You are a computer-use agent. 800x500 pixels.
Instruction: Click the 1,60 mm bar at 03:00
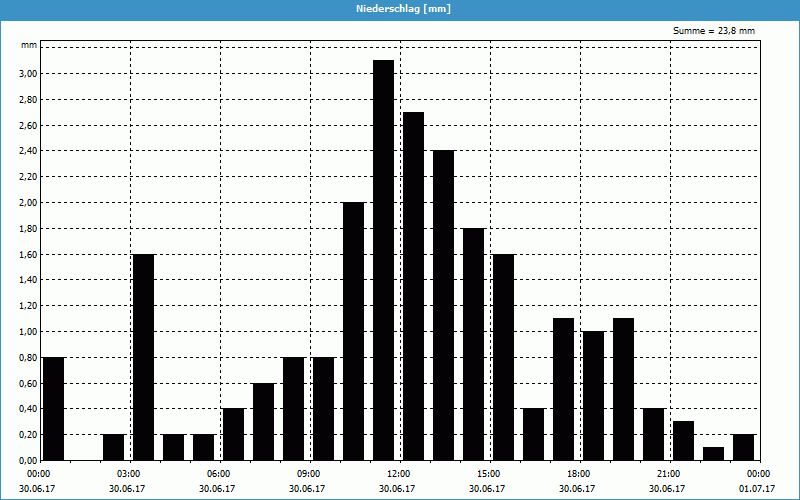[143, 357]
